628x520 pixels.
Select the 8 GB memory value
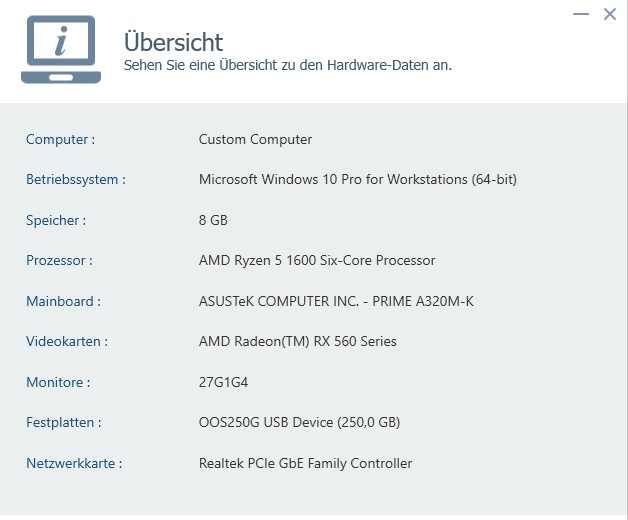[x=213, y=220]
